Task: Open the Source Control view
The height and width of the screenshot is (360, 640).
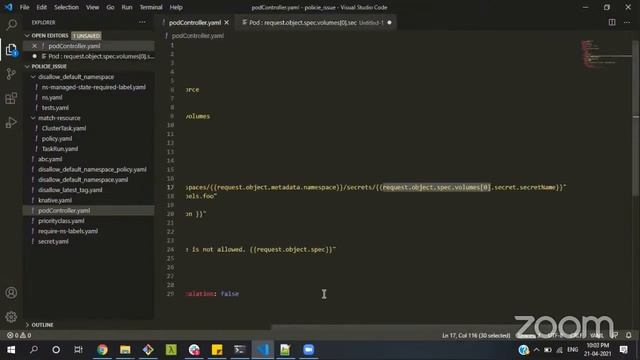Action: click(x=11, y=74)
